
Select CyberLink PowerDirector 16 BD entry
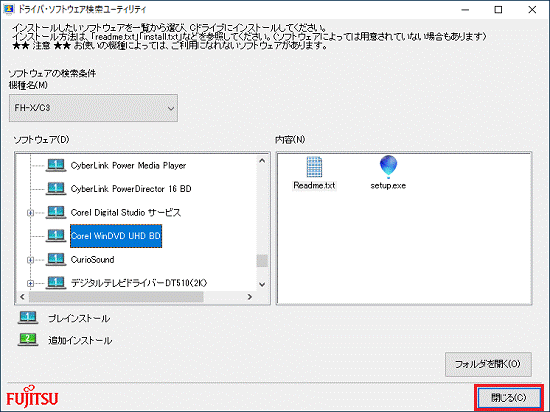tap(131, 189)
